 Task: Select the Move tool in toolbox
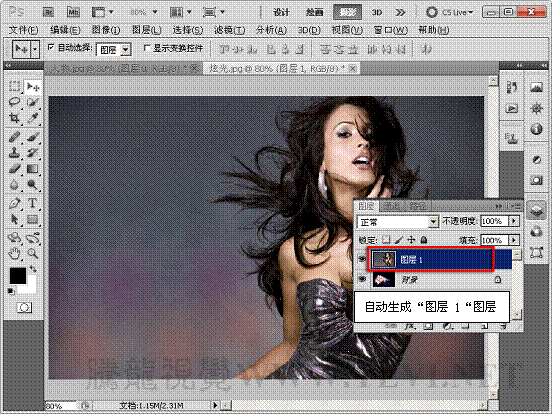[x=33, y=86]
